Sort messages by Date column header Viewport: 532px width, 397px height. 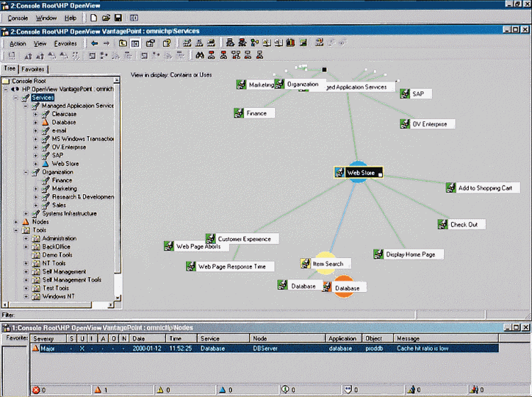point(148,338)
